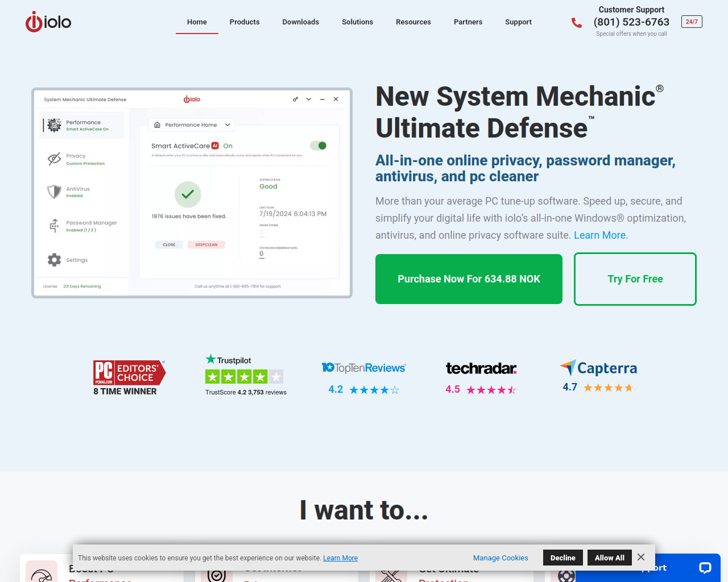Click the chevron dropdown in app title bar
The height and width of the screenshot is (582, 728).
point(309,99)
